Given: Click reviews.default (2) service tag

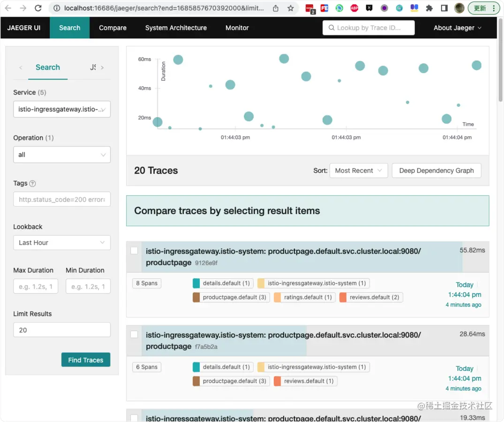Looking at the screenshot, I should click(371, 297).
